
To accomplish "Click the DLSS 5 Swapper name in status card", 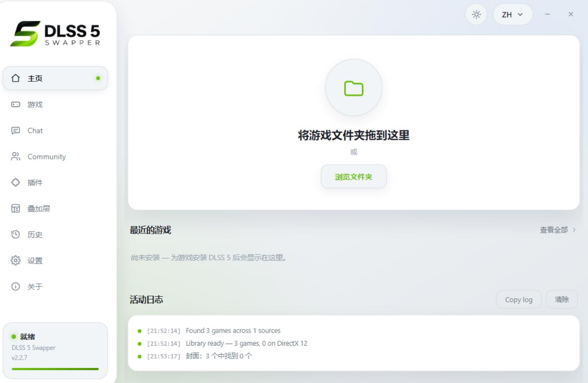I will pyautogui.click(x=33, y=348).
